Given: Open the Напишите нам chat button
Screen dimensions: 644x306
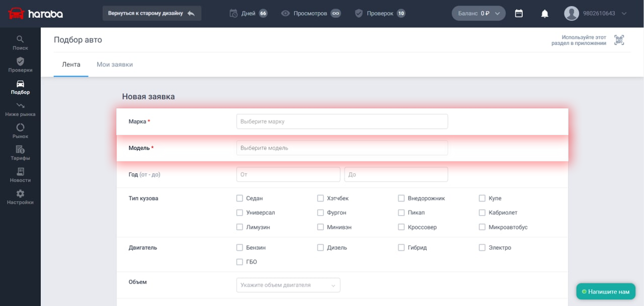Looking at the screenshot, I should [x=606, y=292].
